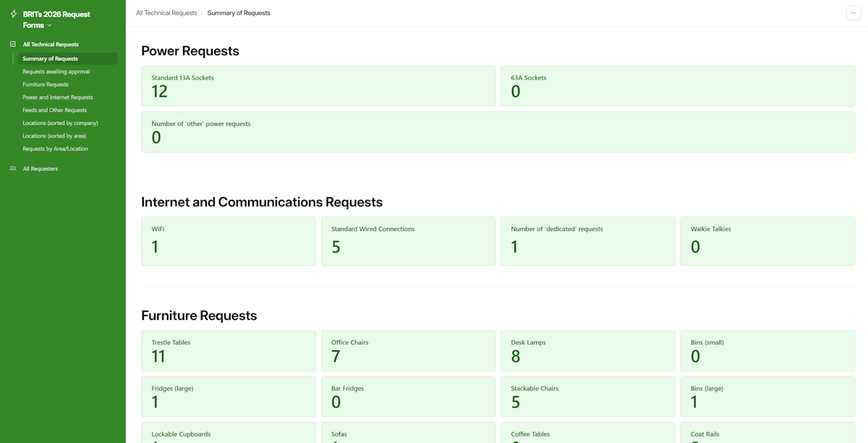Image resolution: width=868 pixels, height=443 pixels.
Task: Click the lightning bolt app icon
Action: coord(14,14)
